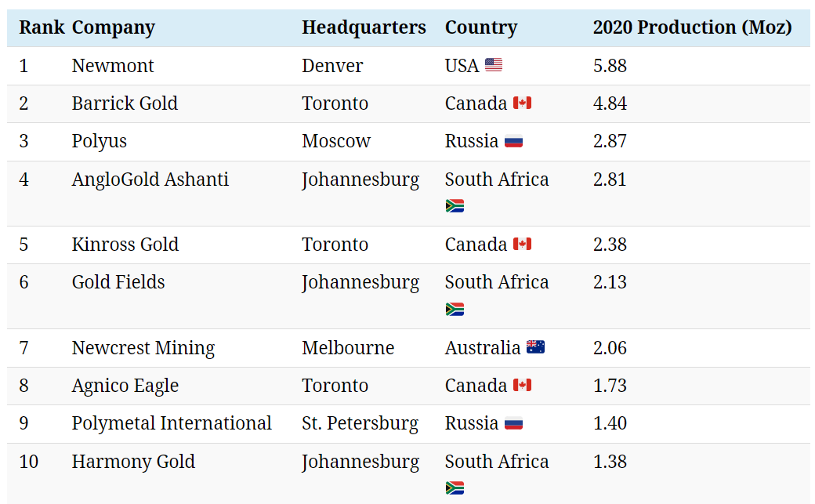
Task: Click the Melbourne headquarters cell
Action: [x=348, y=347]
